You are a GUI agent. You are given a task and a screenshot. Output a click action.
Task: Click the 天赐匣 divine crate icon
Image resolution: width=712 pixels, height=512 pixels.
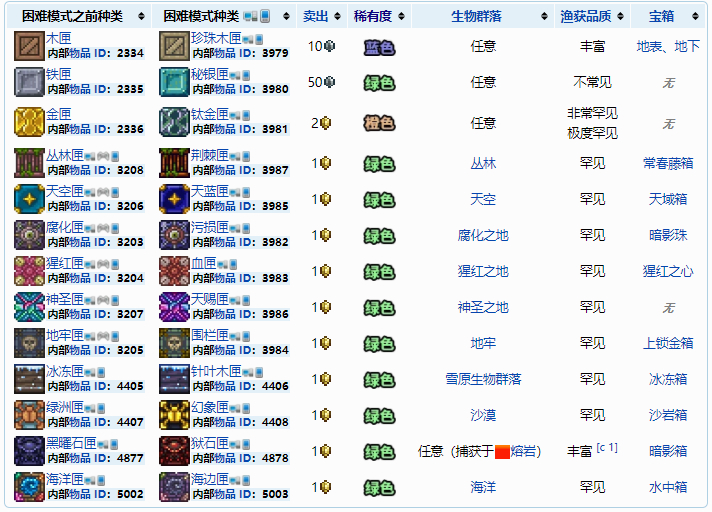(174, 307)
